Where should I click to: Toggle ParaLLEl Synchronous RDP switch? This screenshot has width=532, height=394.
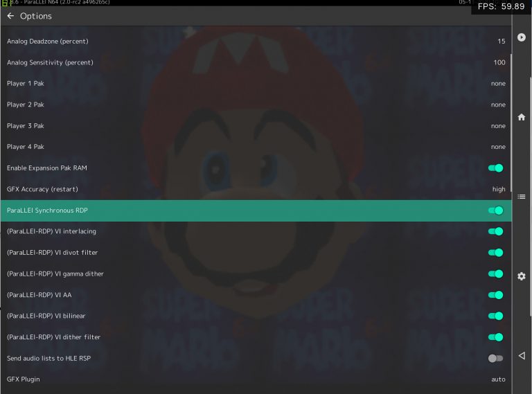pos(495,211)
